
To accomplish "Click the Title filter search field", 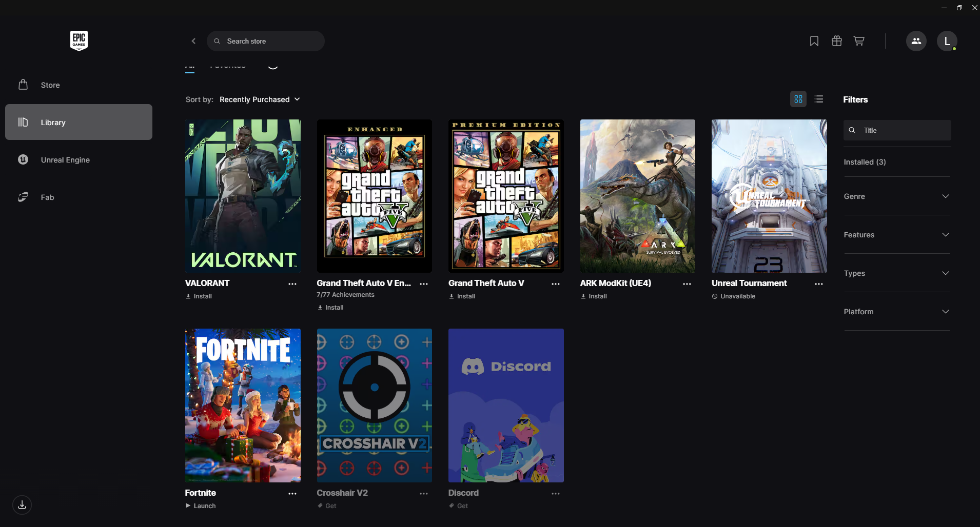I will coord(897,130).
